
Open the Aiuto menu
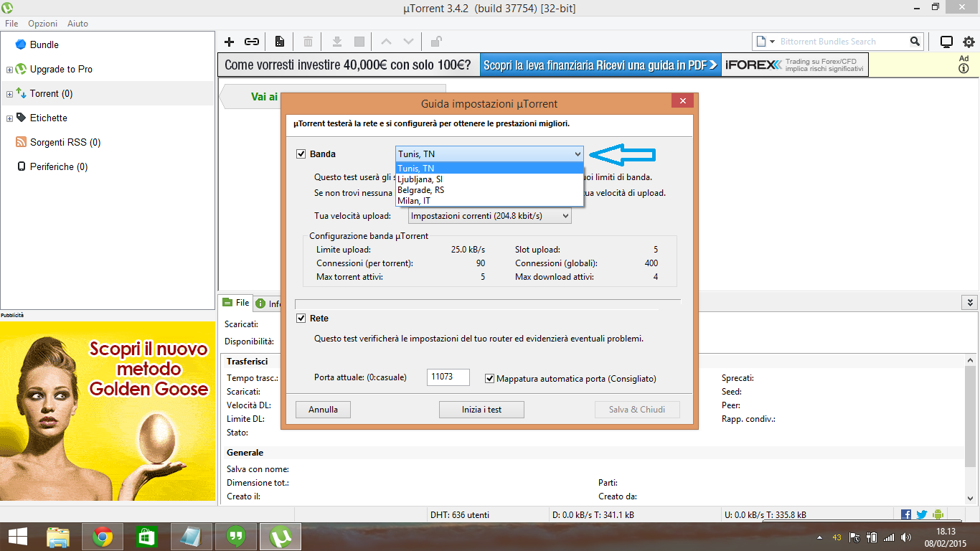pyautogui.click(x=77, y=23)
